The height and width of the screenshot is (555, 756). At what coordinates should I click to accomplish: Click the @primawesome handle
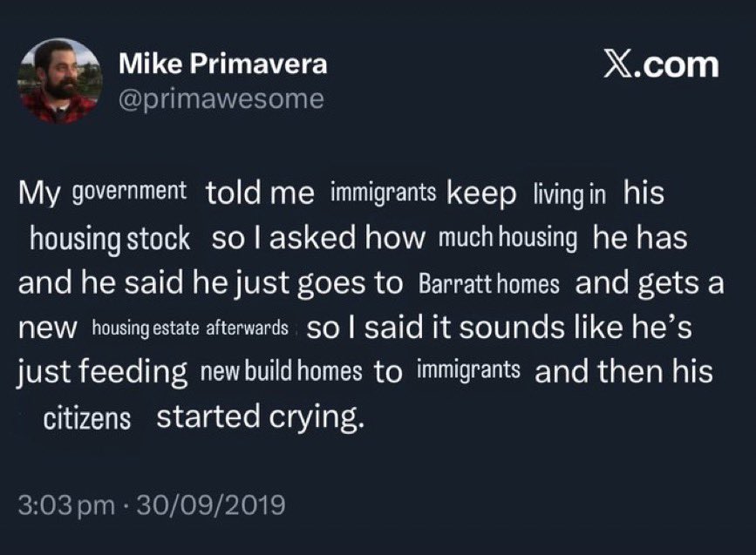click(221, 99)
